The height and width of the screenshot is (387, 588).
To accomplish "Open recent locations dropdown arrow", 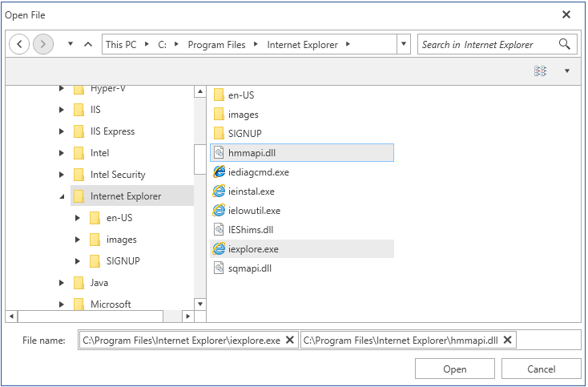I will point(70,44).
